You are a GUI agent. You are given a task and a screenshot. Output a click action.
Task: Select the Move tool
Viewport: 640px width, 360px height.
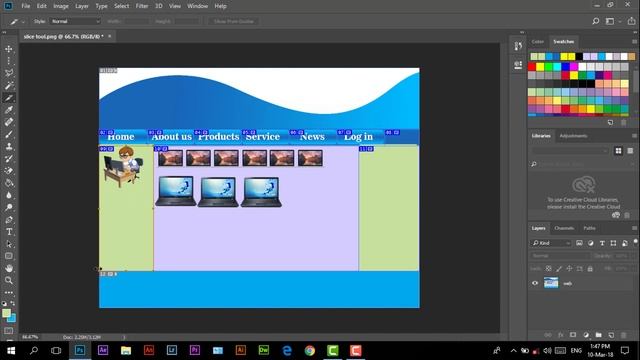(x=9, y=49)
